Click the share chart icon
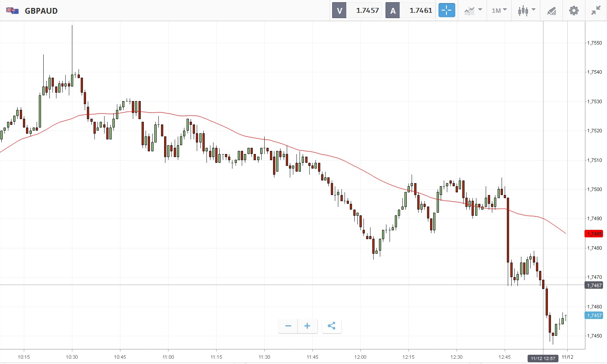 point(332,326)
